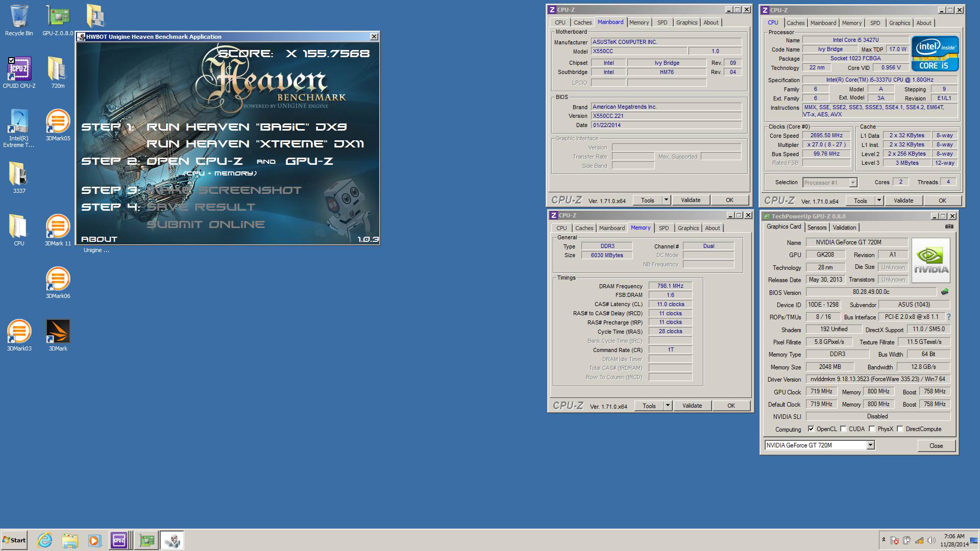Click About in the HWBOT Heaven window

tap(99, 239)
